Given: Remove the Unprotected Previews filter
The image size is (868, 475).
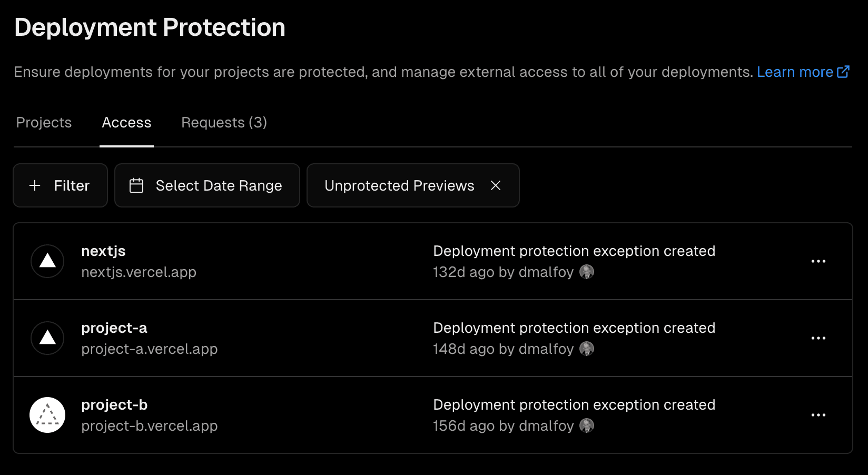Looking at the screenshot, I should (496, 185).
